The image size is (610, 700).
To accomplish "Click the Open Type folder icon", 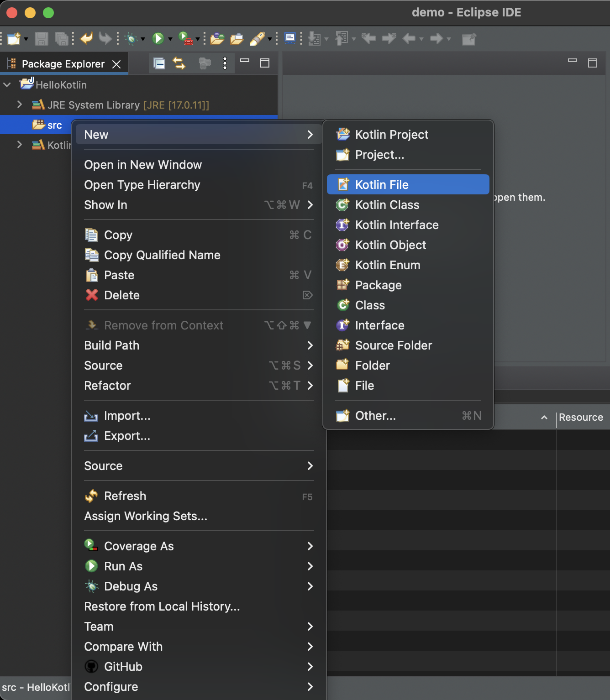I will [217, 39].
